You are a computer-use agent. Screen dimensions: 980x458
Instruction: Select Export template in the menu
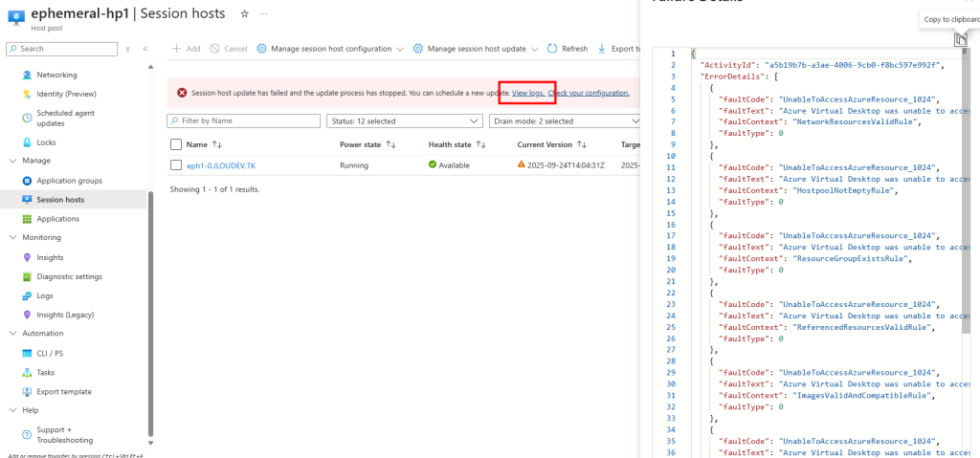click(x=64, y=391)
